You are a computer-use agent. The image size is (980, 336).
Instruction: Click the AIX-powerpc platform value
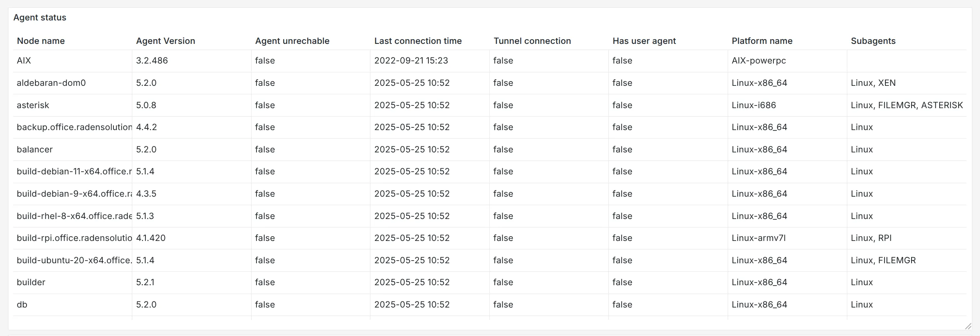click(x=758, y=60)
